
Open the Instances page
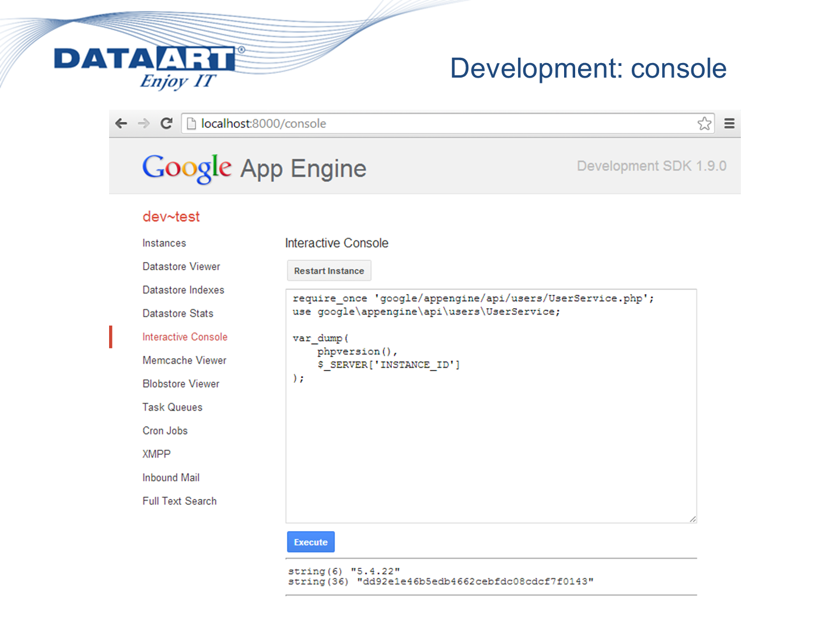(x=164, y=243)
